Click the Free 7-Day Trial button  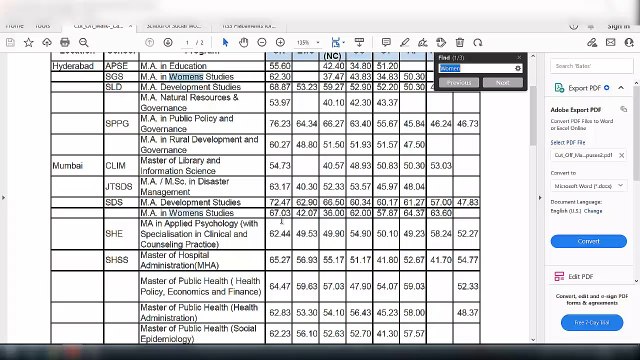tap(592, 322)
